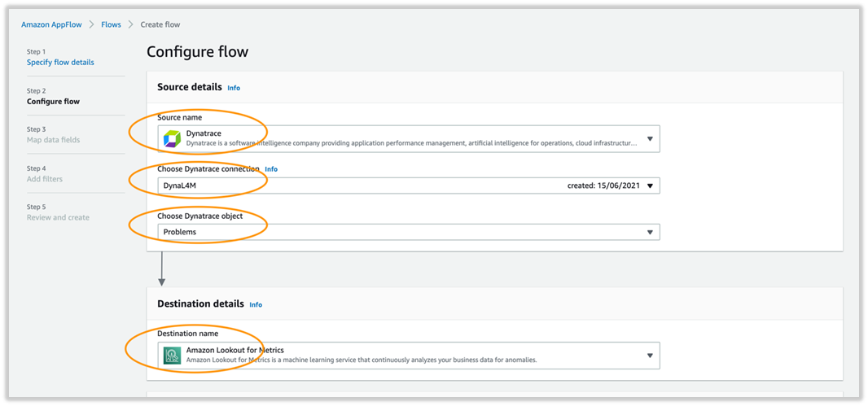Click the Choose Dynatrace object label
The height and width of the screenshot is (406, 868).
(199, 216)
